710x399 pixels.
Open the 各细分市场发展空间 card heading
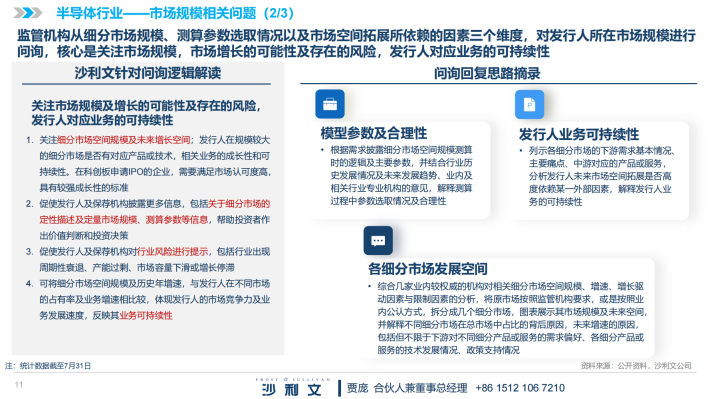pos(427,269)
